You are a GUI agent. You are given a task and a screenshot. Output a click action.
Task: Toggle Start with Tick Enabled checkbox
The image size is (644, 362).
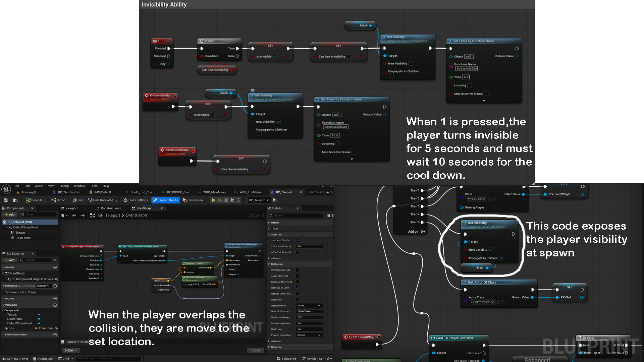tap(298, 240)
